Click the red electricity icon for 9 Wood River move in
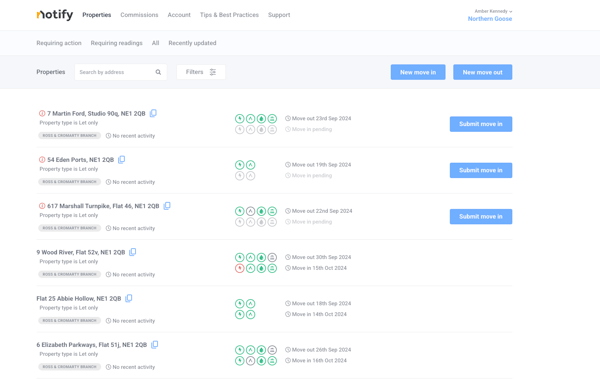This screenshot has width=600, height=382. pyautogui.click(x=240, y=268)
